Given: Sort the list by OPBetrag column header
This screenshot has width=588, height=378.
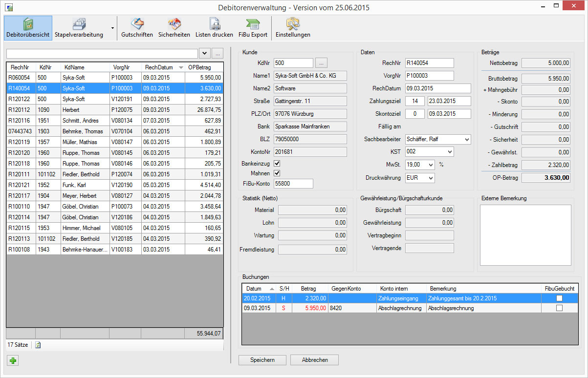Looking at the screenshot, I should coord(199,67).
